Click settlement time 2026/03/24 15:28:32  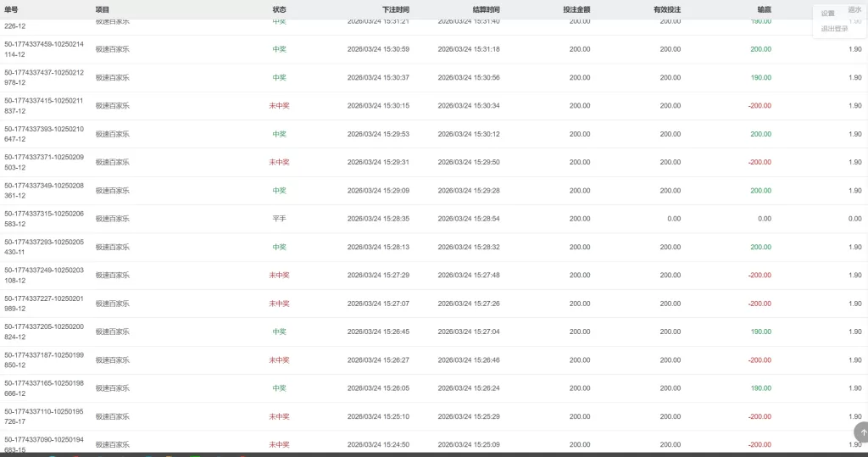point(468,248)
